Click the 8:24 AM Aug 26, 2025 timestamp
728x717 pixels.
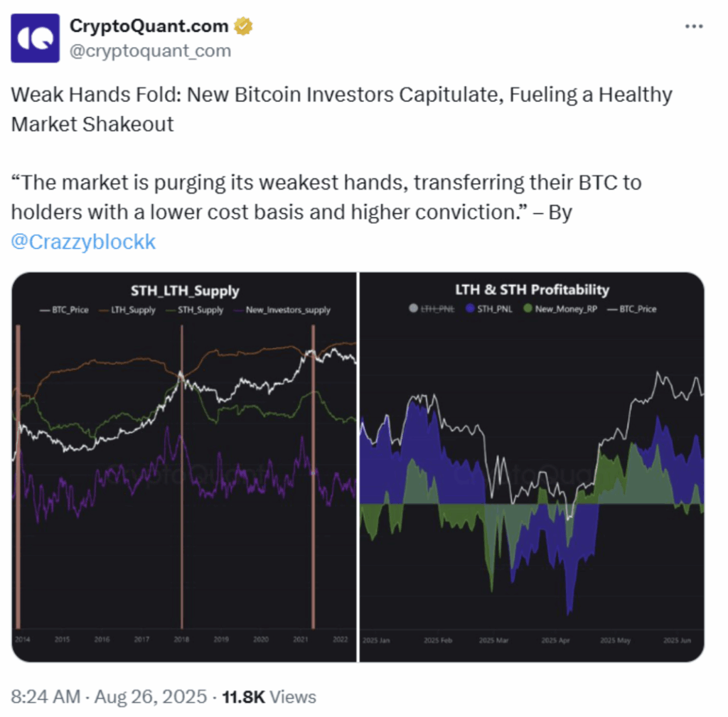108,696
